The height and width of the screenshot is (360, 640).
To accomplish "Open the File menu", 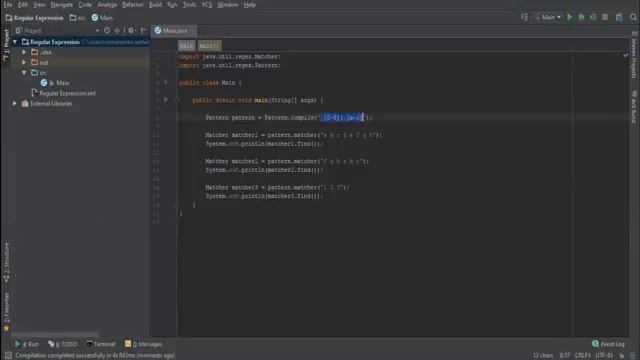I will [x=8, y=5].
